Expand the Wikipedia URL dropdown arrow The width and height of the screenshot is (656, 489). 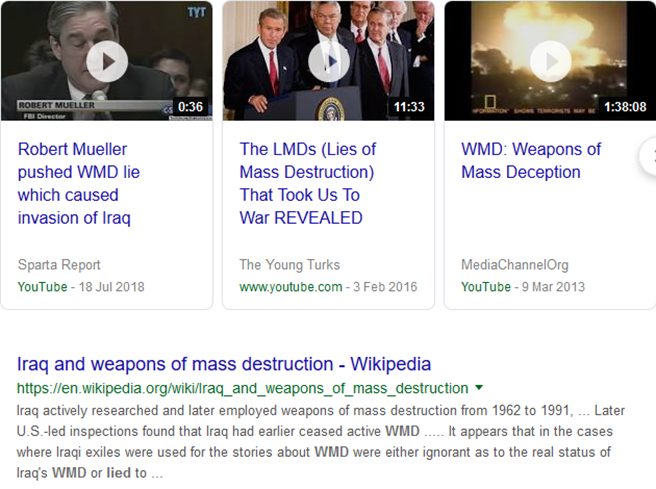[x=479, y=388]
